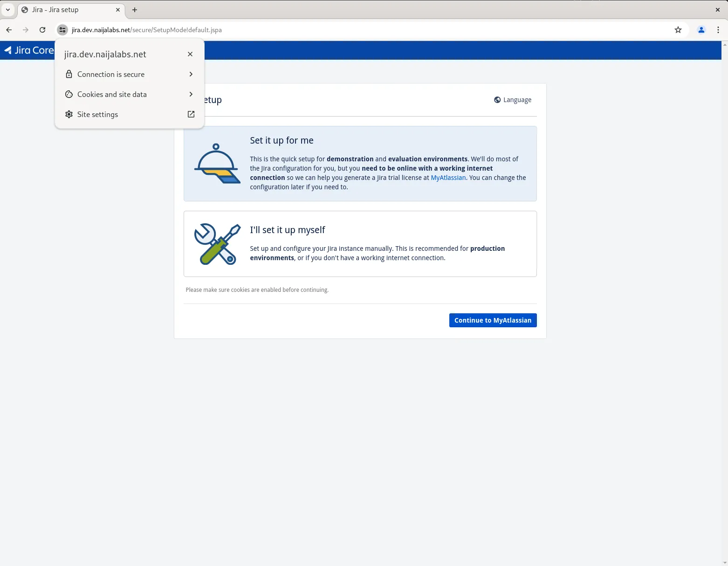Follow the MyAtlassian hyperlink
Viewport: 728px width, 566px height.
[448, 178]
